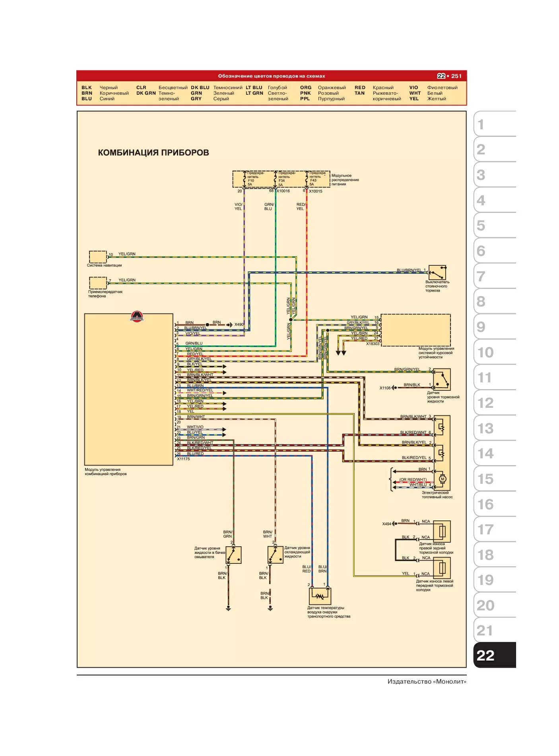Click the stability control module block

pyautogui.click(x=416, y=330)
